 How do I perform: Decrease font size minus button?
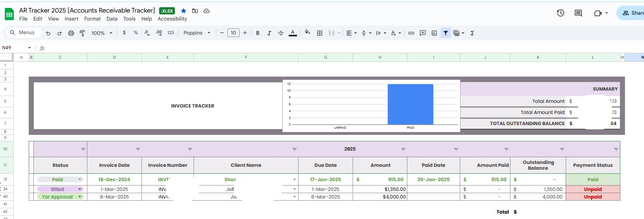pos(222,33)
